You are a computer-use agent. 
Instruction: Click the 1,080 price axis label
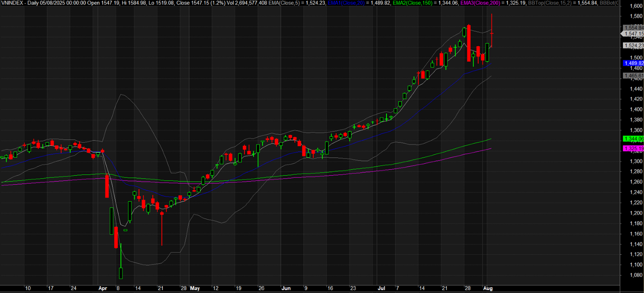click(x=636, y=275)
